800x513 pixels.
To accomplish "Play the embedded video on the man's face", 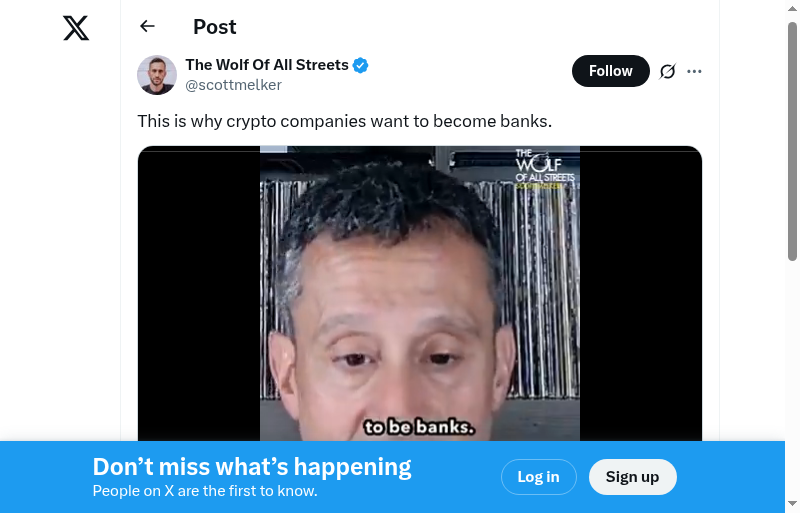I will pyautogui.click(x=420, y=294).
